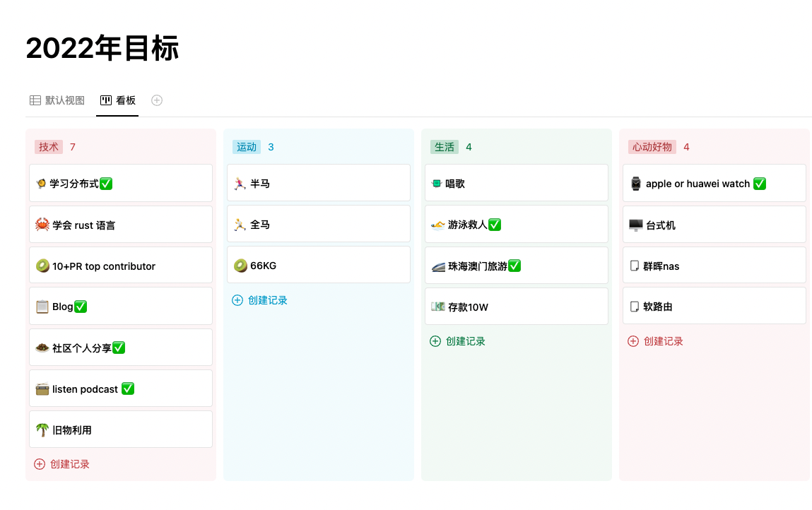812x510 pixels.
Task: Click the plus icon to add a new view
Action: pyautogui.click(x=156, y=100)
